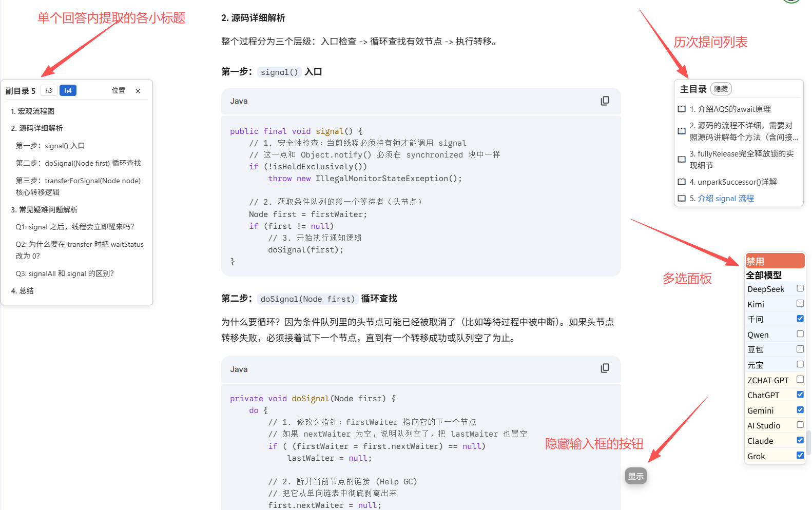Screen dimensions: 812x510
Task: Go to 3. 常见疑难问题解析 heading
Action: click(44, 210)
